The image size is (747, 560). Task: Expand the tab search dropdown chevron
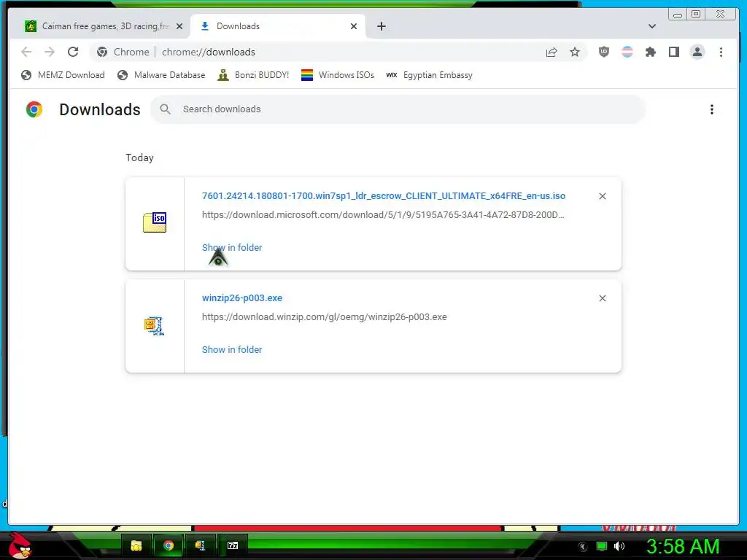coord(651,26)
